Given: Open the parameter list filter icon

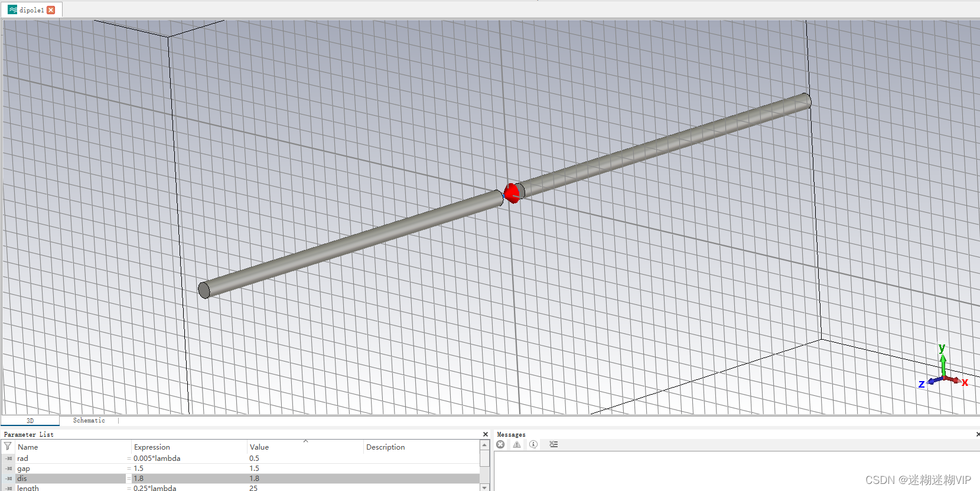Looking at the screenshot, I should point(8,447).
